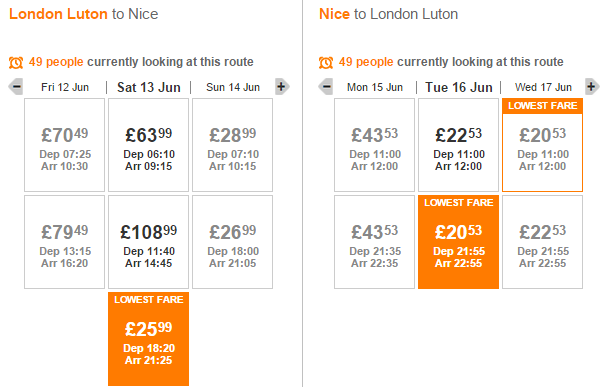Viewport: 607px width, 387px height.
Task: Choose £63.99 flight departing 06:10
Action: [x=149, y=145]
